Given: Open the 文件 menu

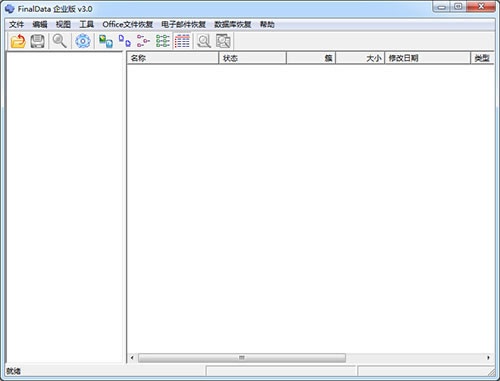Looking at the screenshot, I should [x=16, y=24].
